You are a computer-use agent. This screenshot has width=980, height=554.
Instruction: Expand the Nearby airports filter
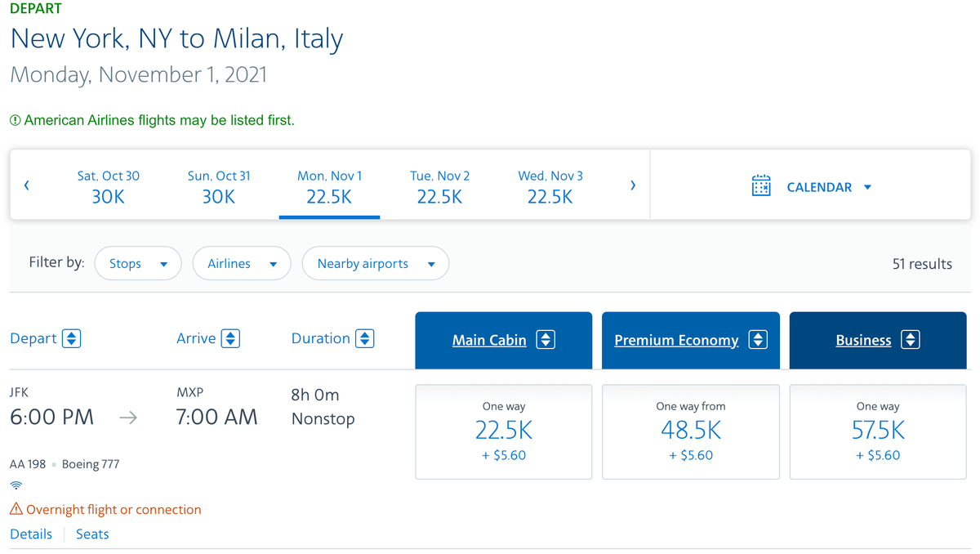(375, 263)
